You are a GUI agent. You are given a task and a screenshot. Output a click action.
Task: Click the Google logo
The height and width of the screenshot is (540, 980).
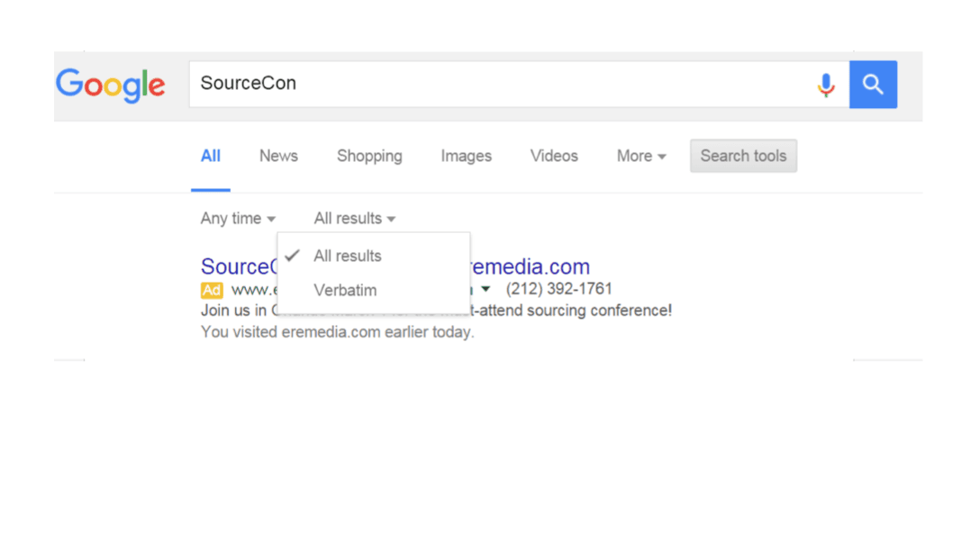click(110, 85)
